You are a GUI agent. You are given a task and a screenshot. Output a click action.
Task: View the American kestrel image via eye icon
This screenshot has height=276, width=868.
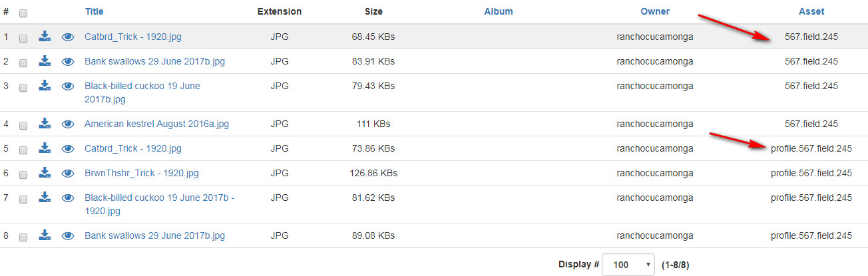(68, 124)
